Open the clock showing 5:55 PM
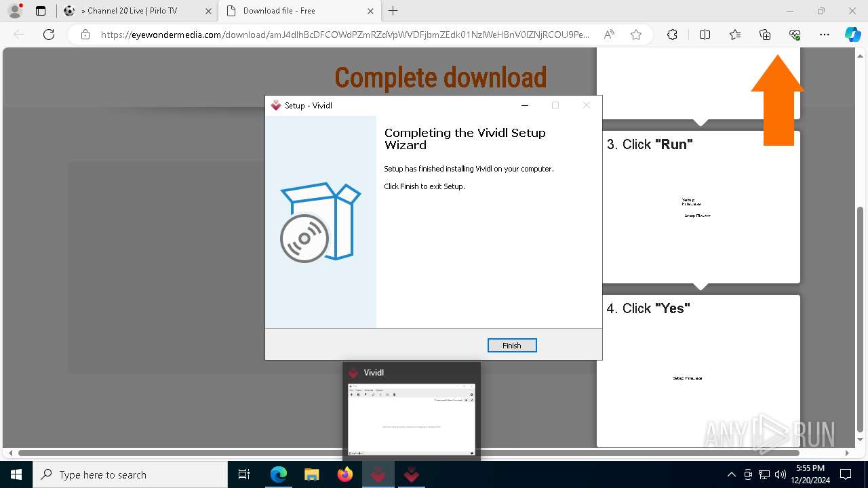The height and width of the screenshot is (488, 868). (x=810, y=474)
